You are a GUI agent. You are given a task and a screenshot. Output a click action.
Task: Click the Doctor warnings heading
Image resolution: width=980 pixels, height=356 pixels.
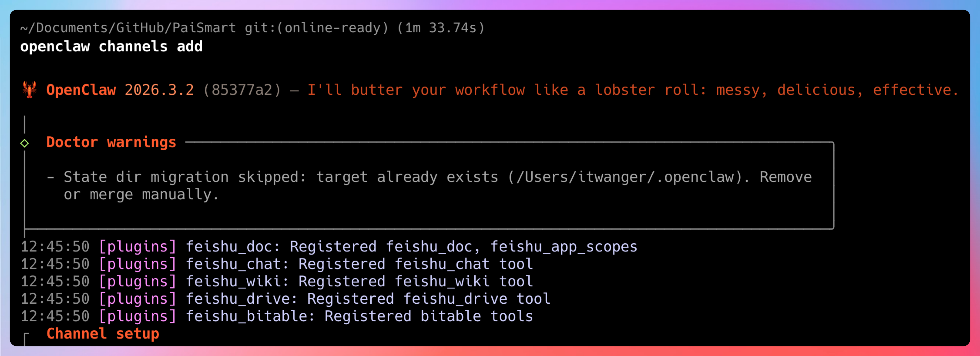tap(111, 142)
